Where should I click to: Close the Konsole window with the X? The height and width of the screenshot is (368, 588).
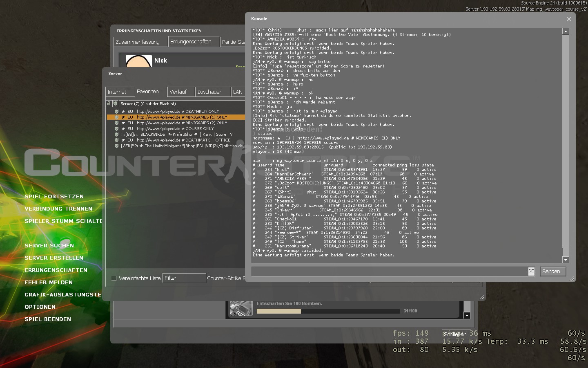569,19
